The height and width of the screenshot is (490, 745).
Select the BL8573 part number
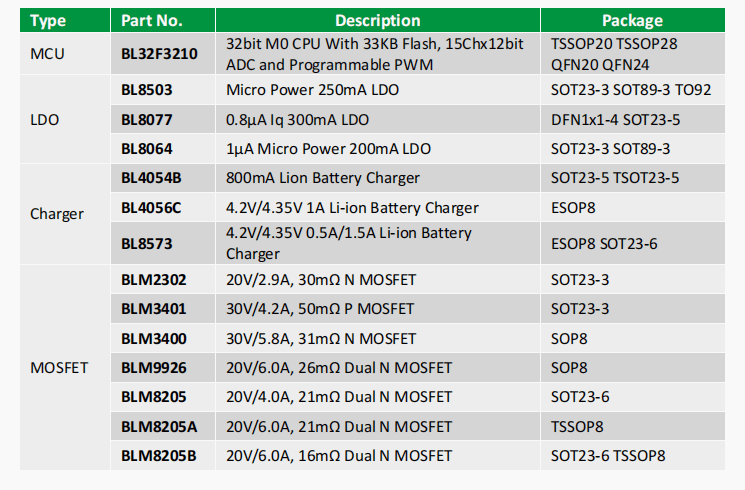coord(147,243)
